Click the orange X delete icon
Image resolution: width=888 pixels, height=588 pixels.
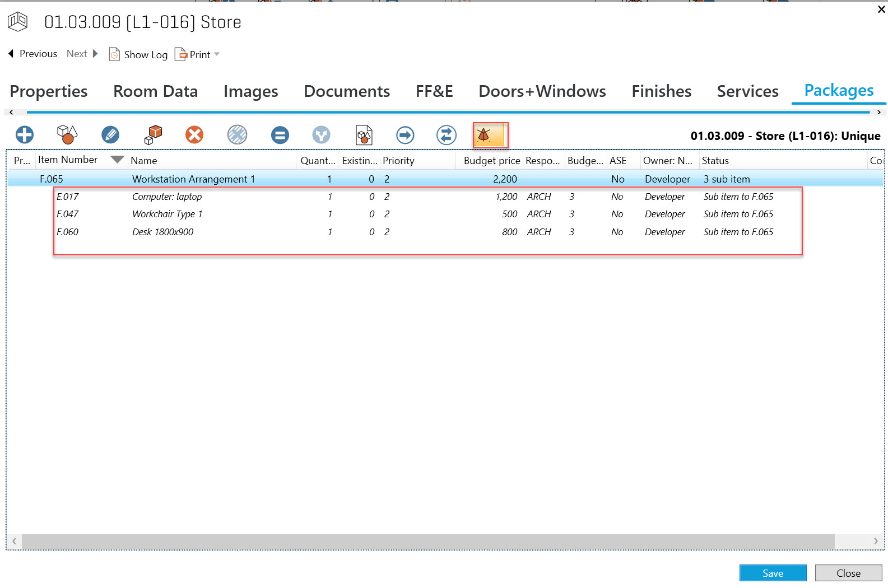point(194,135)
